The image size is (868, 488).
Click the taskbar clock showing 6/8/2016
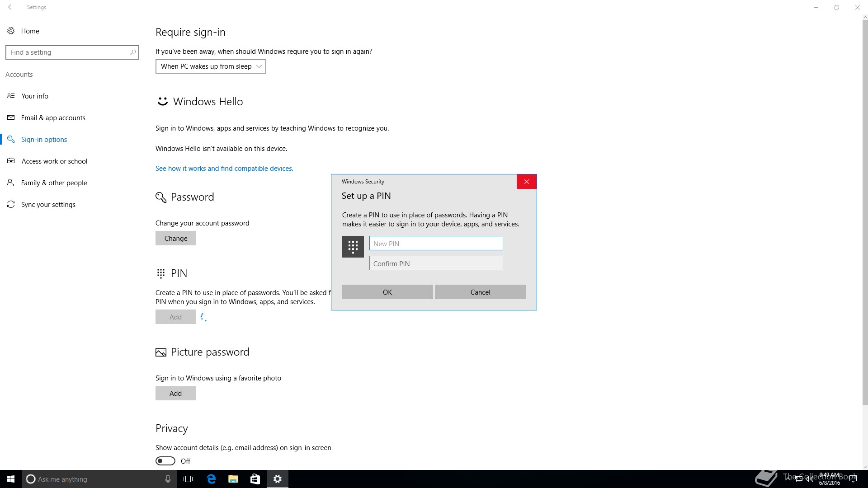coord(829,479)
